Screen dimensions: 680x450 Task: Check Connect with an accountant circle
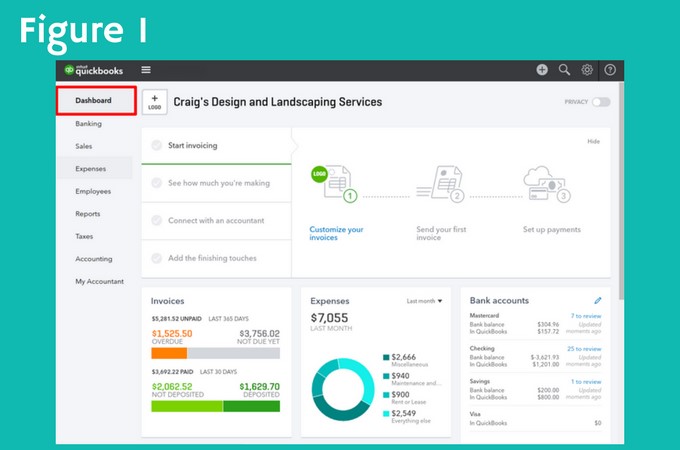tap(157, 220)
